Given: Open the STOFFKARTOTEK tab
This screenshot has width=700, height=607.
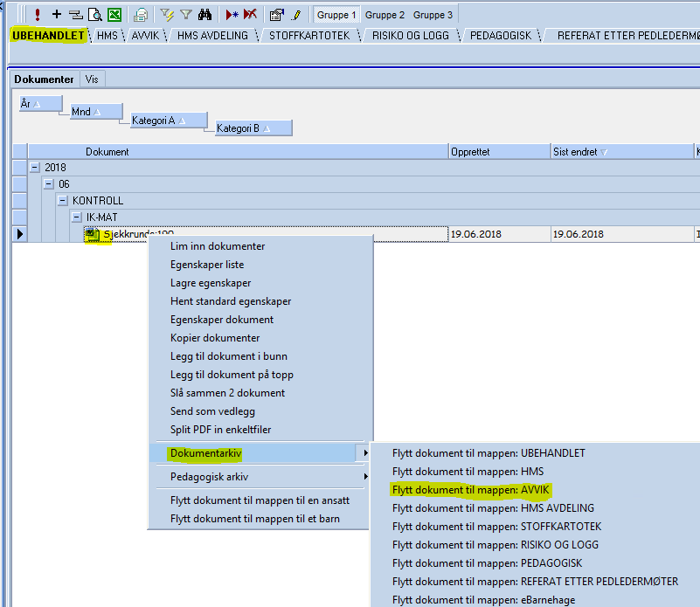Looking at the screenshot, I should pyautogui.click(x=309, y=36).
